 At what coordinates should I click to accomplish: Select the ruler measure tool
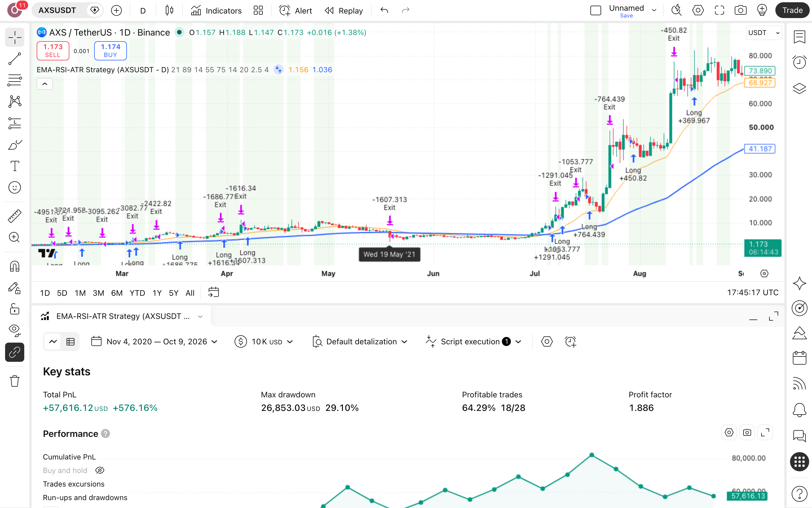[14, 216]
